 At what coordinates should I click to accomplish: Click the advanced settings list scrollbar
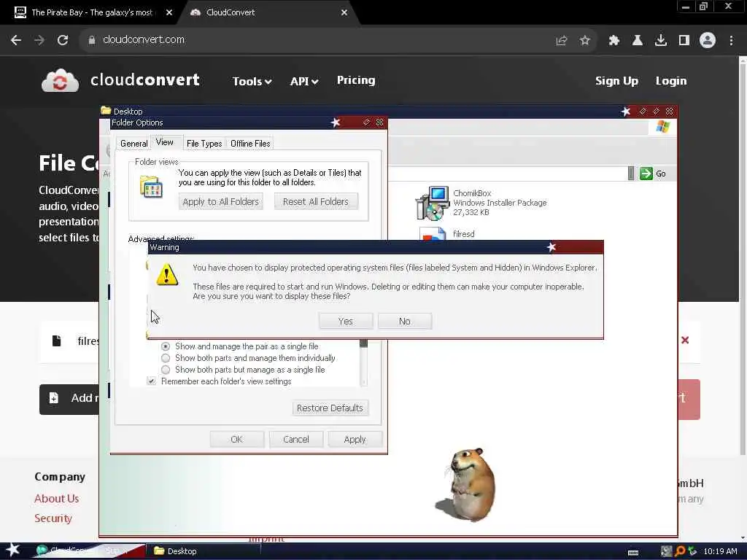364,363
